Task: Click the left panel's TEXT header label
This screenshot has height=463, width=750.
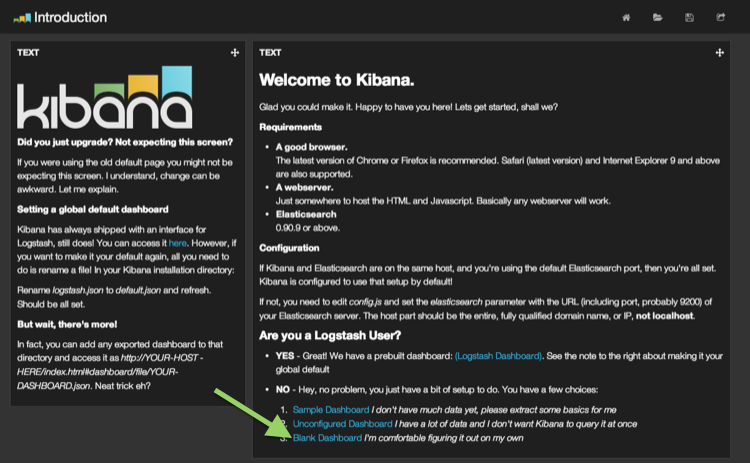Action: (28, 52)
